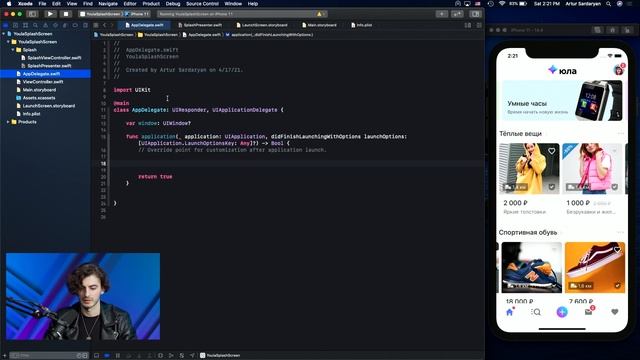The width and height of the screenshot is (640, 360).
Task: Open the Library with plus button
Action: (442, 14)
